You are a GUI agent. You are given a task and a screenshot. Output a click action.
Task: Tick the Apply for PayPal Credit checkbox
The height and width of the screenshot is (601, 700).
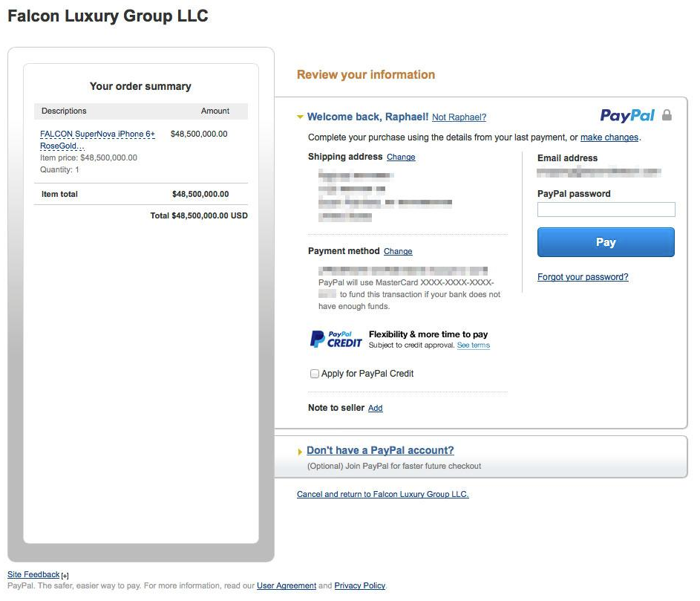(315, 374)
